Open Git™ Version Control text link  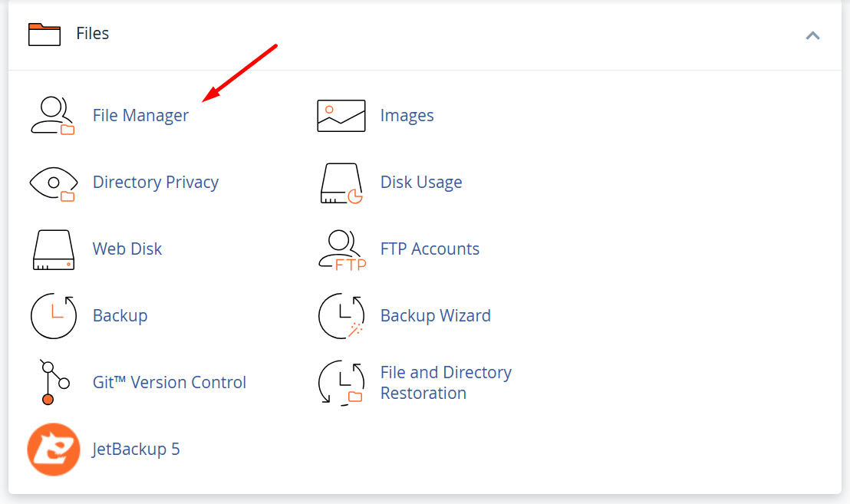click(x=170, y=382)
